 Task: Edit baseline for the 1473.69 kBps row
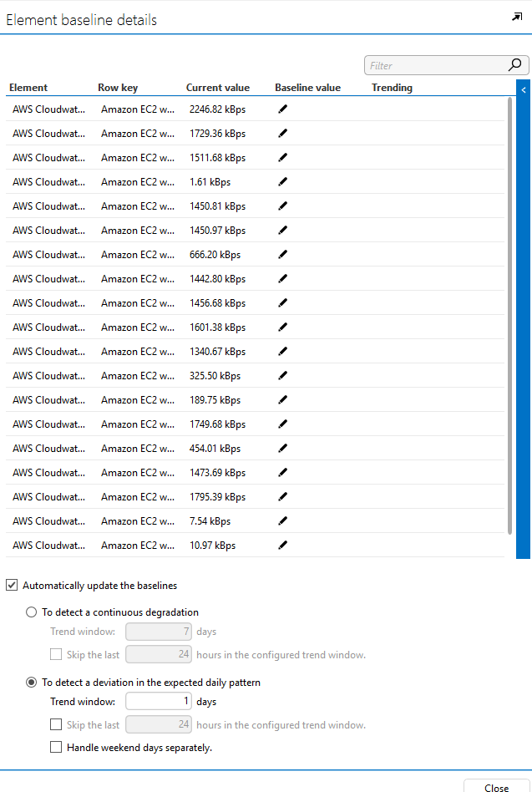[x=282, y=473]
